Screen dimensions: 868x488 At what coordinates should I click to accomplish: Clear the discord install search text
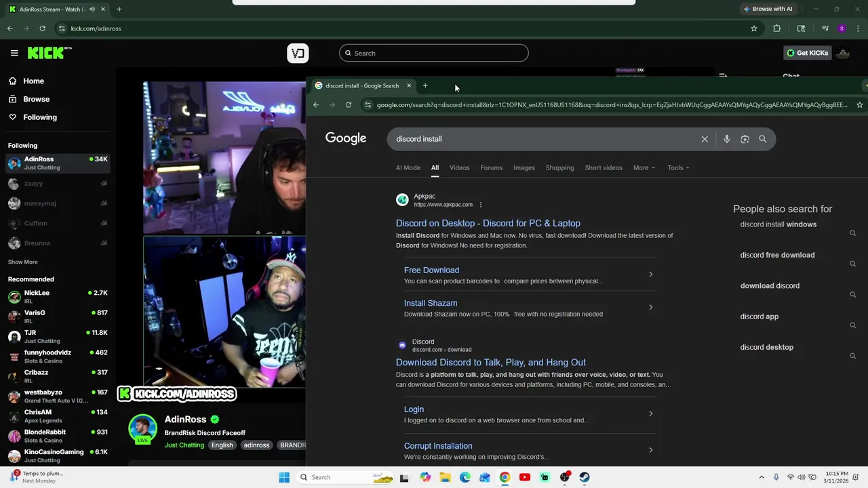click(x=705, y=139)
